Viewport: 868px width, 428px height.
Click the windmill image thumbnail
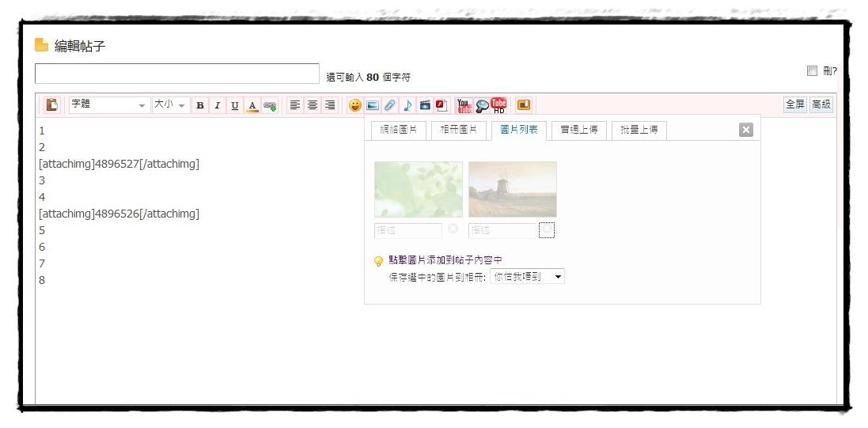pyautogui.click(x=513, y=189)
